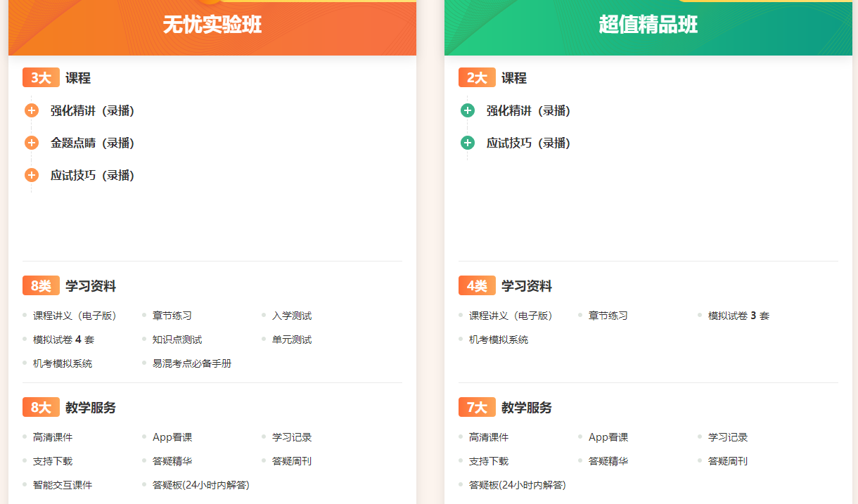Select the 无忧实验班 header banner
The height and width of the screenshot is (504, 858).
212,25
